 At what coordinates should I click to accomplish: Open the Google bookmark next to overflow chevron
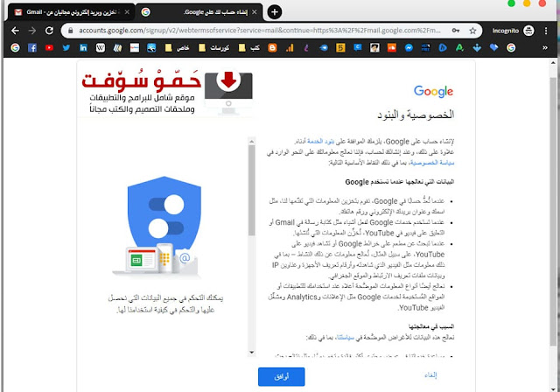[x=511, y=47]
